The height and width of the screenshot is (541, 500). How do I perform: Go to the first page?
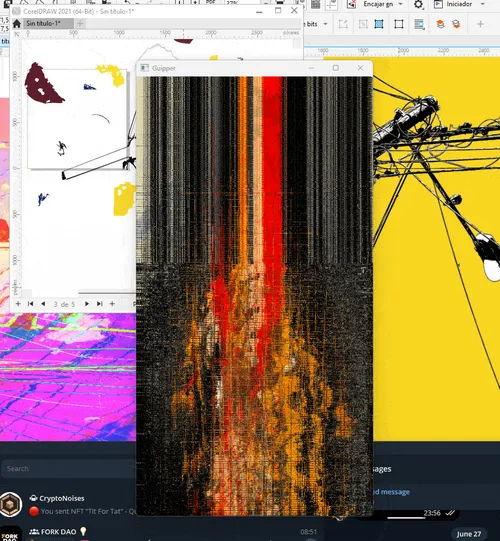click(31, 304)
